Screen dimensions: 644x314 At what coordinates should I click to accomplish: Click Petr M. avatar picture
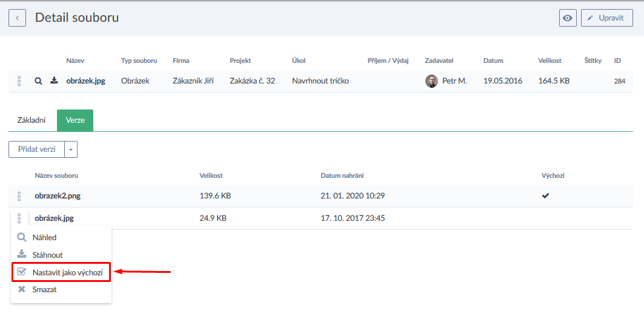pos(431,81)
